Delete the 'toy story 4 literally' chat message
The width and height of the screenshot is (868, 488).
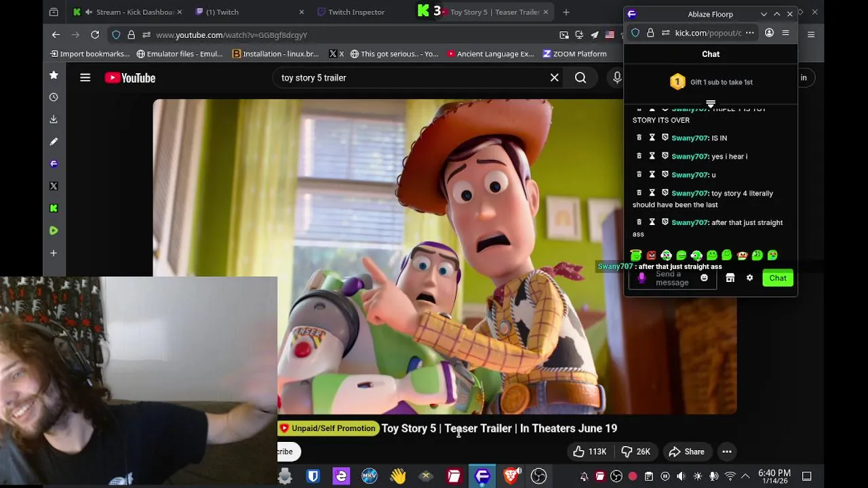click(639, 193)
